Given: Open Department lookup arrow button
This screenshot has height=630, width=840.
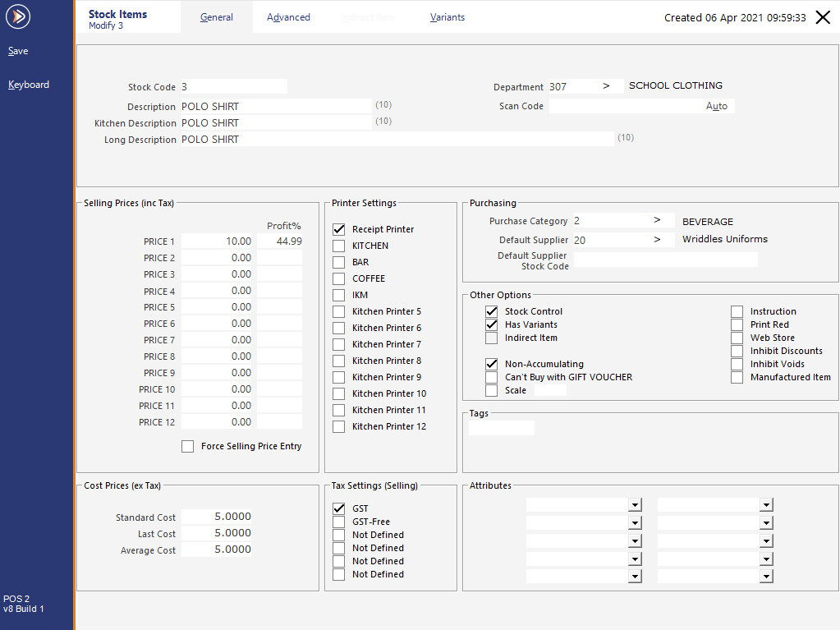Looking at the screenshot, I should [x=606, y=86].
